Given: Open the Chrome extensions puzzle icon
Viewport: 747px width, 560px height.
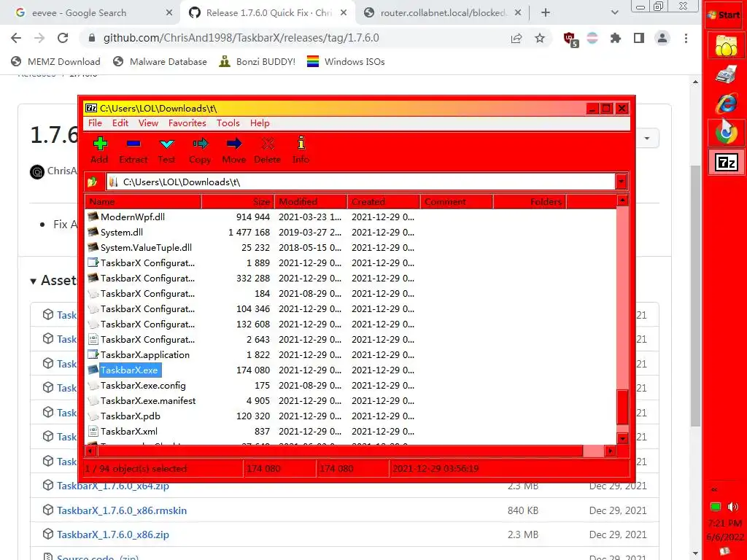Looking at the screenshot, I should click(x=616, y=38).
